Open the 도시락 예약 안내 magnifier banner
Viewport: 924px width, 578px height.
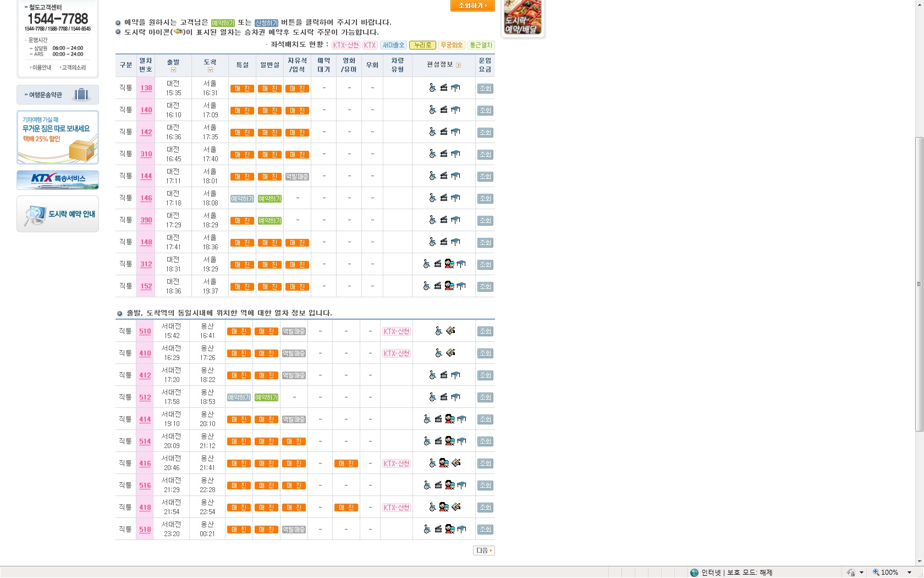point(58,214)
